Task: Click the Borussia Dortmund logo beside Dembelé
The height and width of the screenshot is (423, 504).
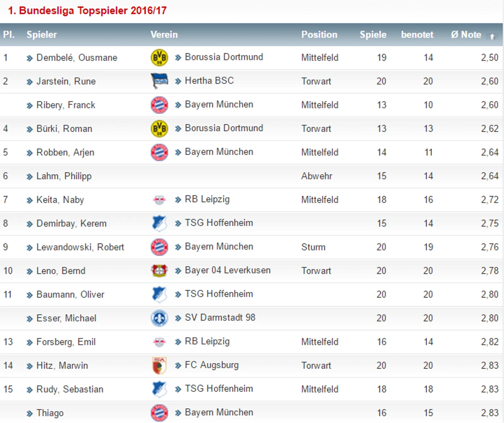Action: pos(159,58)
